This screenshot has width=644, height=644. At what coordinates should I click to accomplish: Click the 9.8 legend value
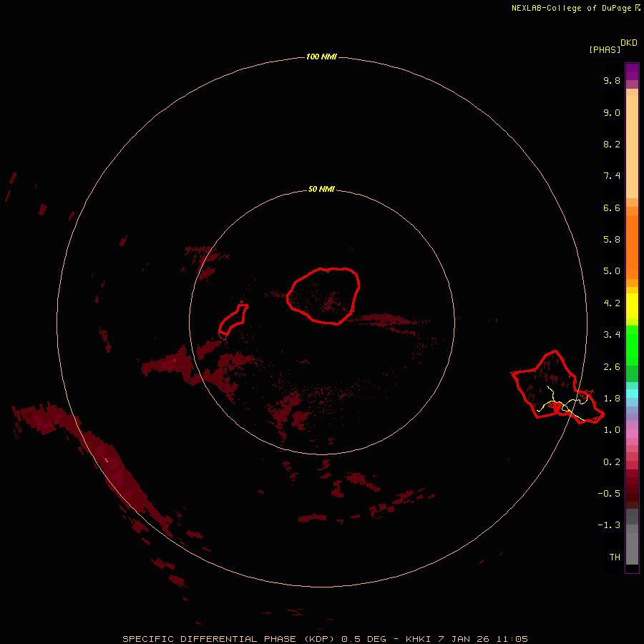click(x=612, y=80)
